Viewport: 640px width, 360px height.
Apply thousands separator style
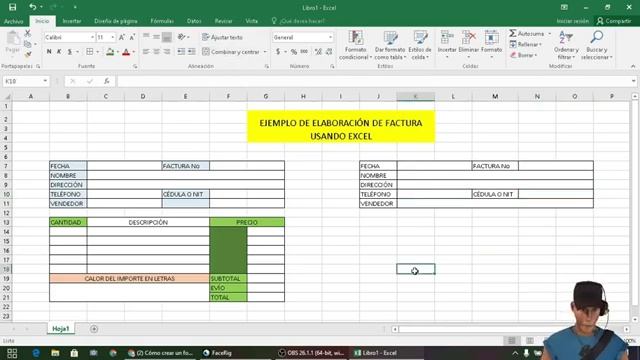tap(304, 52)
